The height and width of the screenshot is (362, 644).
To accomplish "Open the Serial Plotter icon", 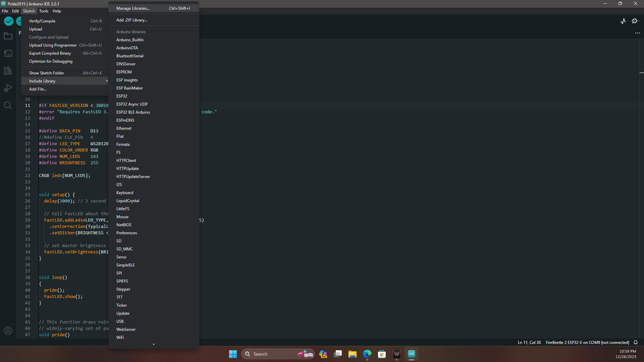I will pos(623,21).
